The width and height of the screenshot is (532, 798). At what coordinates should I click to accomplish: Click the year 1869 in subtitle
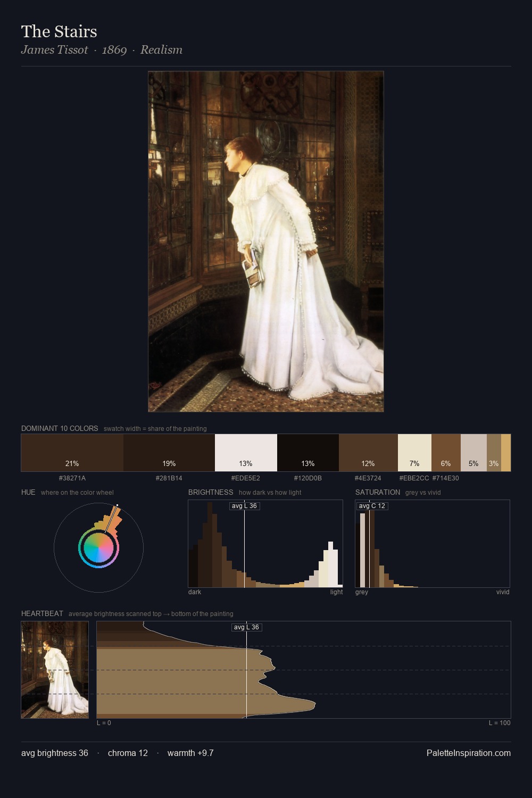click(114, 50)
